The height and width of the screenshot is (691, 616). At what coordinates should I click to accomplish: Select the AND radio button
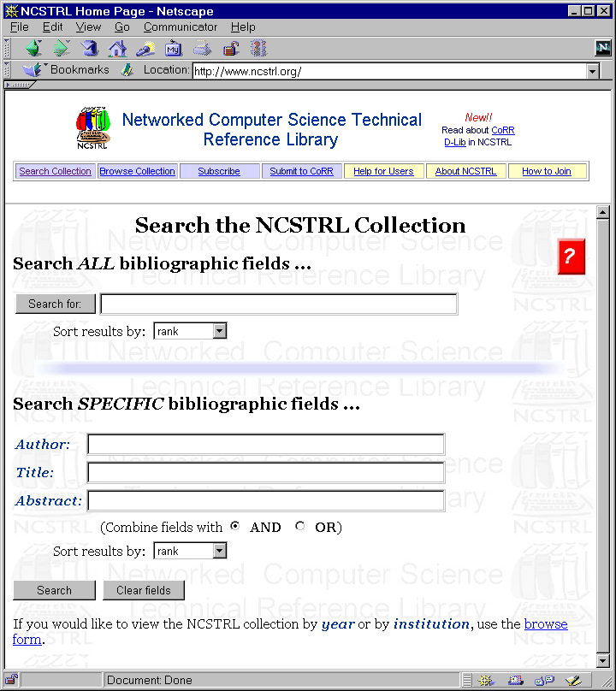pos(235,526)
